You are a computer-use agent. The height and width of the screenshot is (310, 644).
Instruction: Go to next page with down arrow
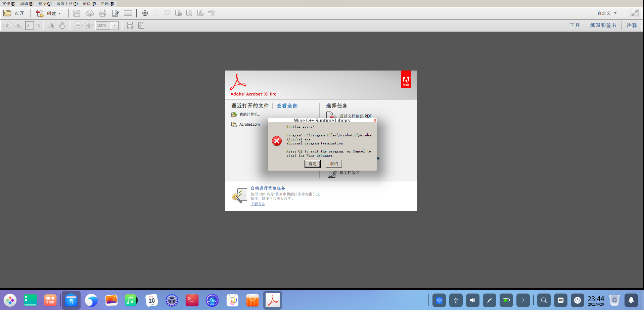(18, 25)
